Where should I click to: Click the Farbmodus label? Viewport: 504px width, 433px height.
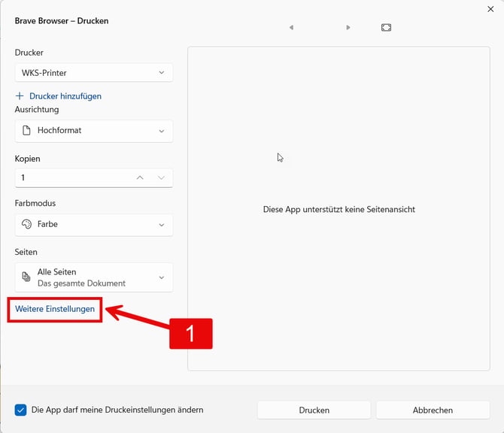click(35, 203)
